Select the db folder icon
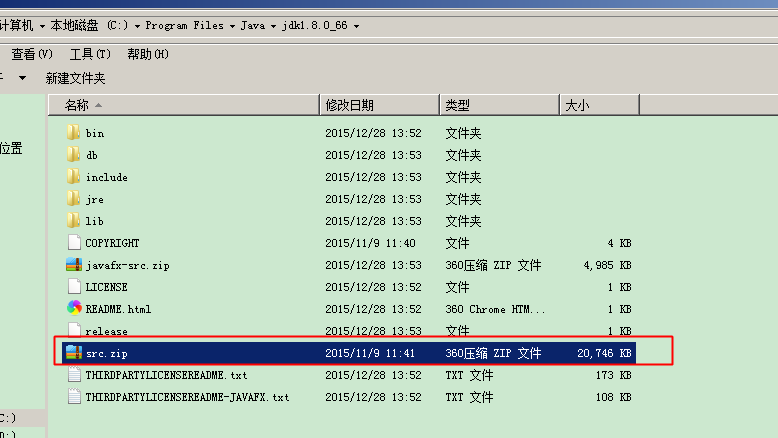This screenshot has width=778, height=438. pos(73,154)
